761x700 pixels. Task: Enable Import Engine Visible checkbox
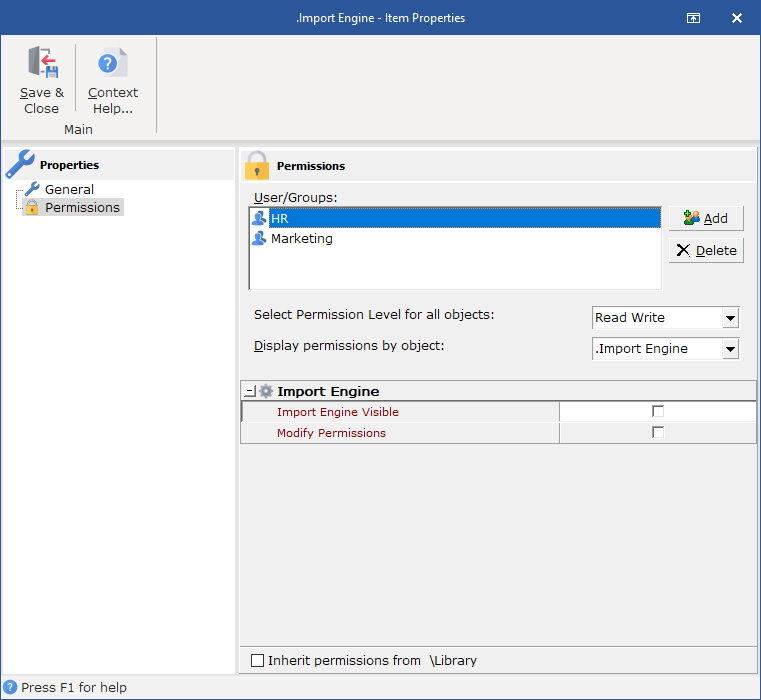658,411
